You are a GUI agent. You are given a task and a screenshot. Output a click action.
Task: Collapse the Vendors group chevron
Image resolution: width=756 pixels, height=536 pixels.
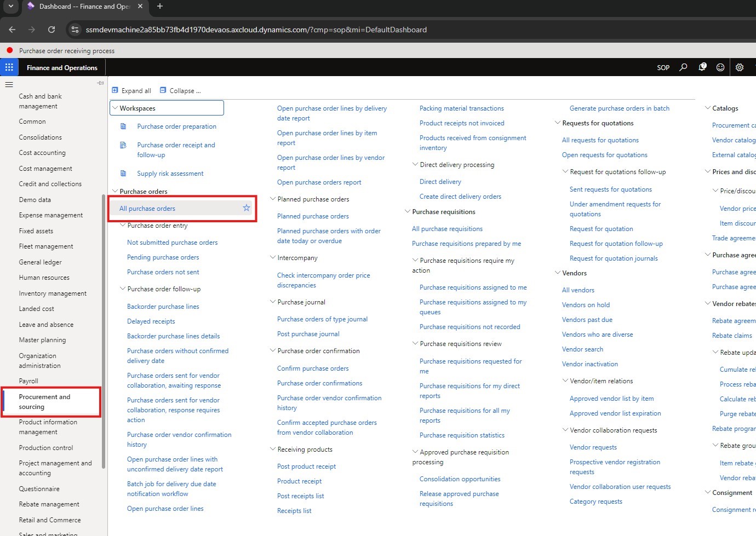click(x=557, y=273)
